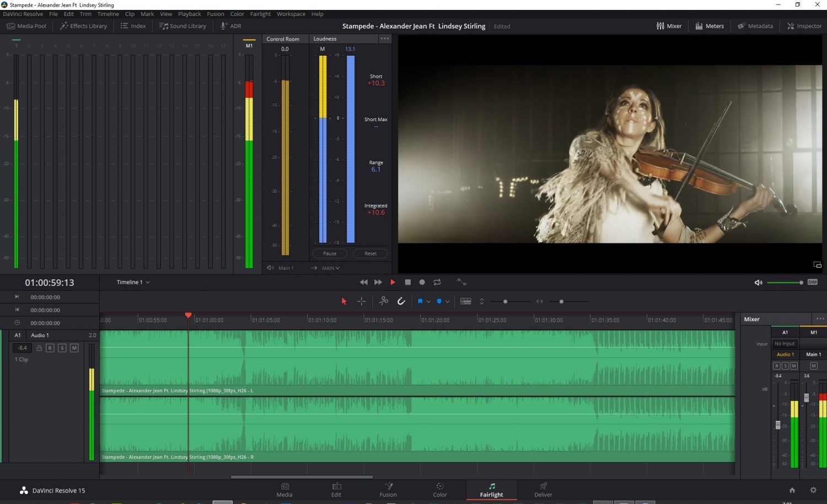
Task: Click the blue flag icon
Action: click(420, 301)
